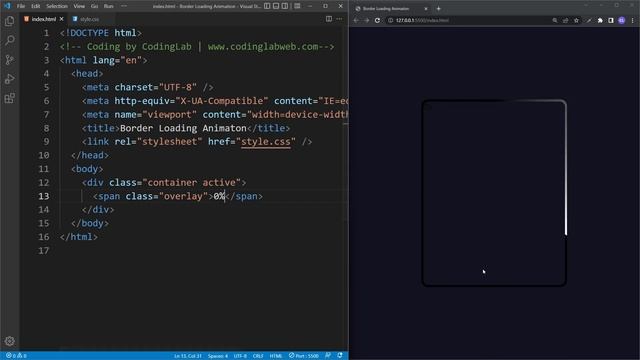
Task: Go forward in the browser
Action: coord(367,20)
